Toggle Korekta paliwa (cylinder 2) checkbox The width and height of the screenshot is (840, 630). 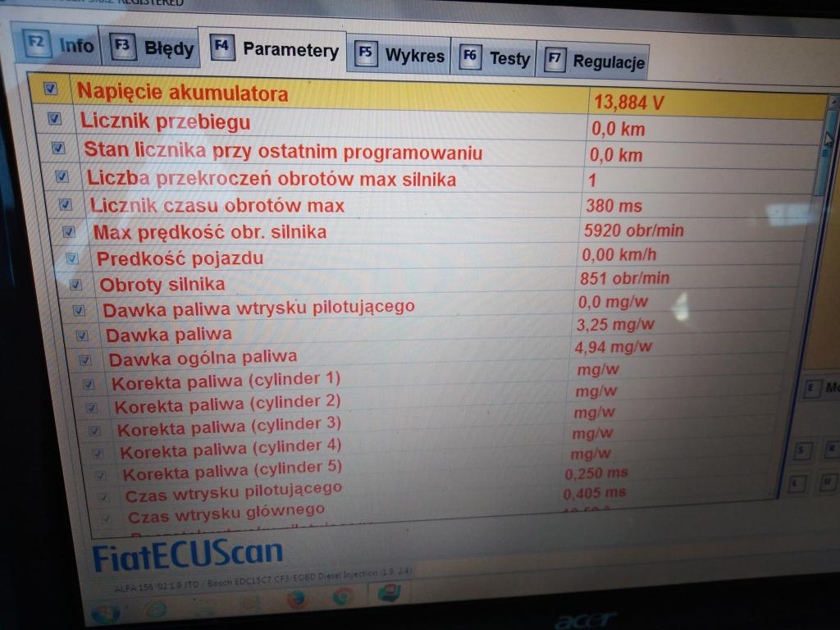[92, 408]
